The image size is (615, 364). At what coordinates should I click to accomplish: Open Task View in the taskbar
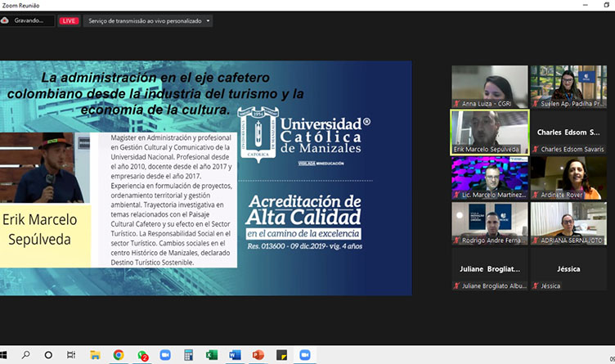71,355
